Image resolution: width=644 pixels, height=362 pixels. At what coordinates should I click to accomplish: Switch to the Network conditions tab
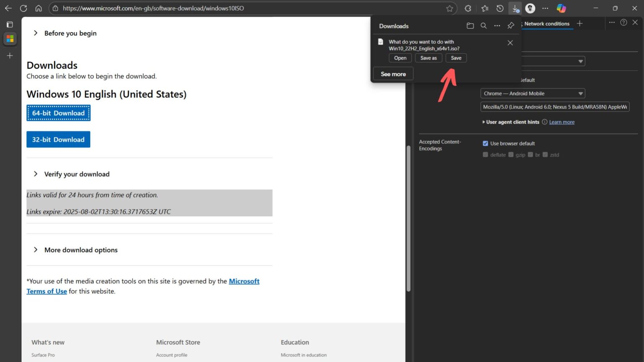547,23
